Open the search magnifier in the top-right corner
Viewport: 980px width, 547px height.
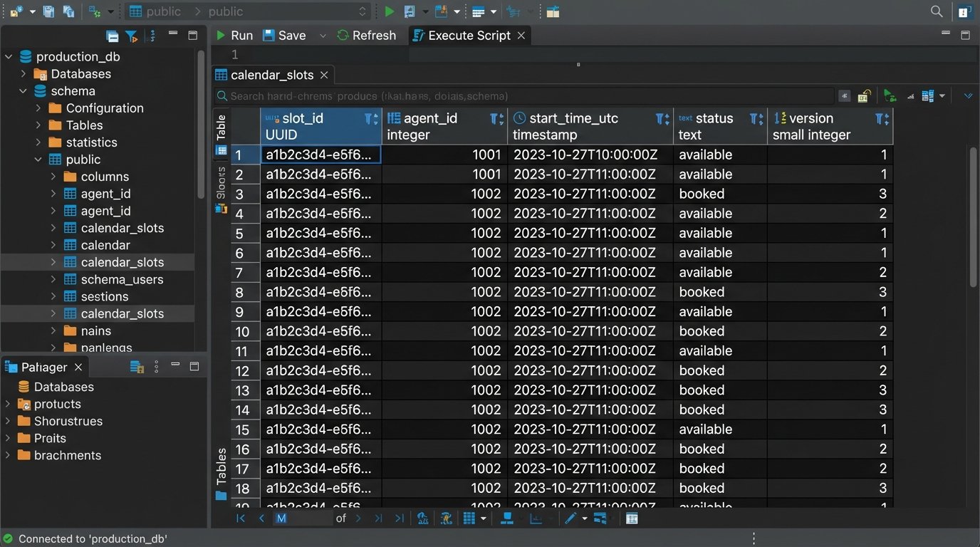click(x=937, y=11)
